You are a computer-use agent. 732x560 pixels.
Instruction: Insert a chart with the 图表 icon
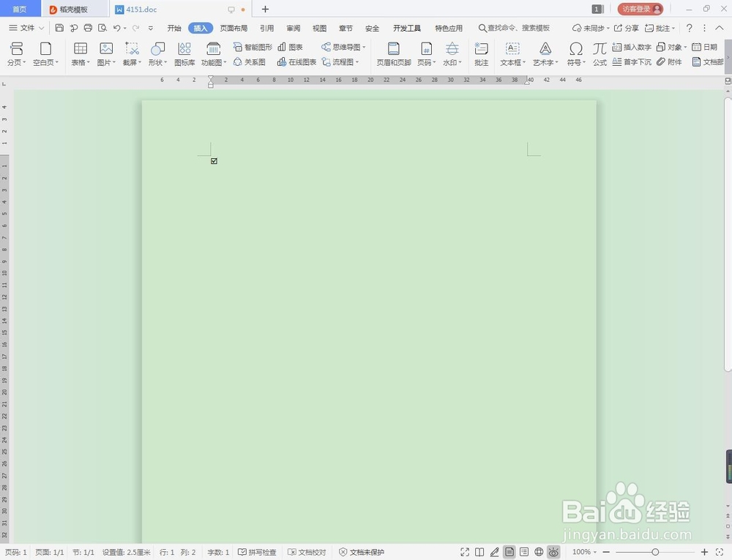pyautogui.click(x=291, y=46)
